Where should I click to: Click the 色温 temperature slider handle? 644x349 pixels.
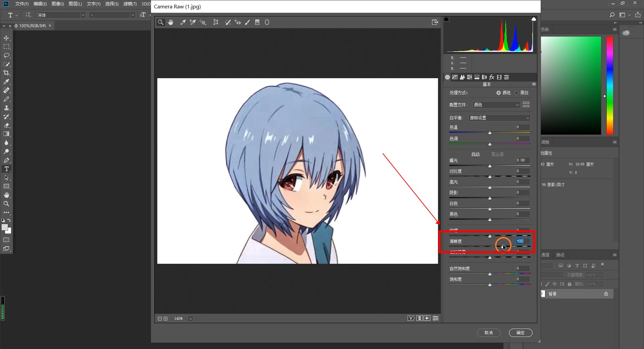click(x=490, y=133)
